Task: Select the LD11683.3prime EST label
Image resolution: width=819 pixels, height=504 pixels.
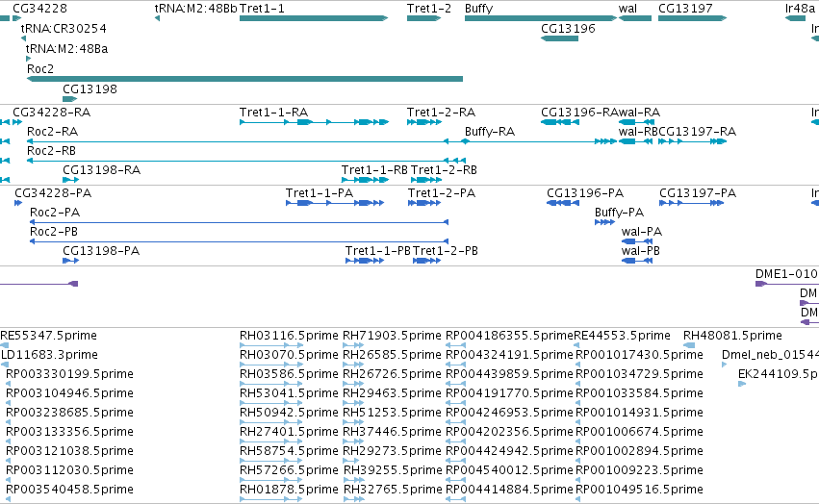Action: tap(49, 355)
